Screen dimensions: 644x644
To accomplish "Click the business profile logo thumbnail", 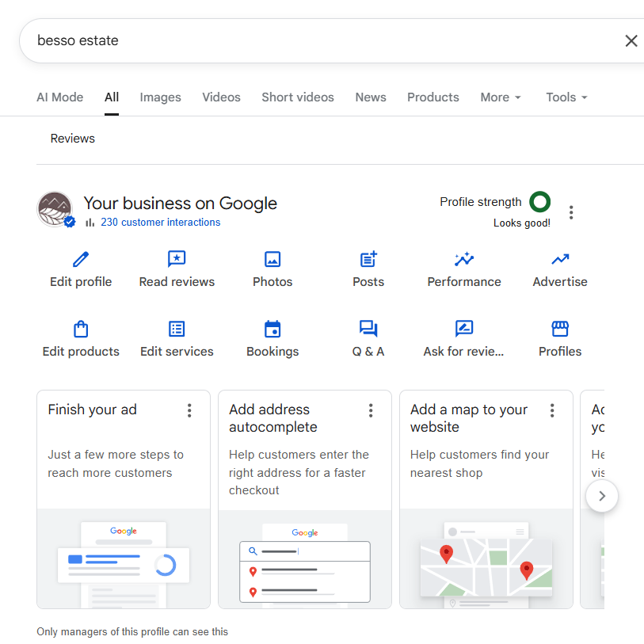I will click(55, 209).
